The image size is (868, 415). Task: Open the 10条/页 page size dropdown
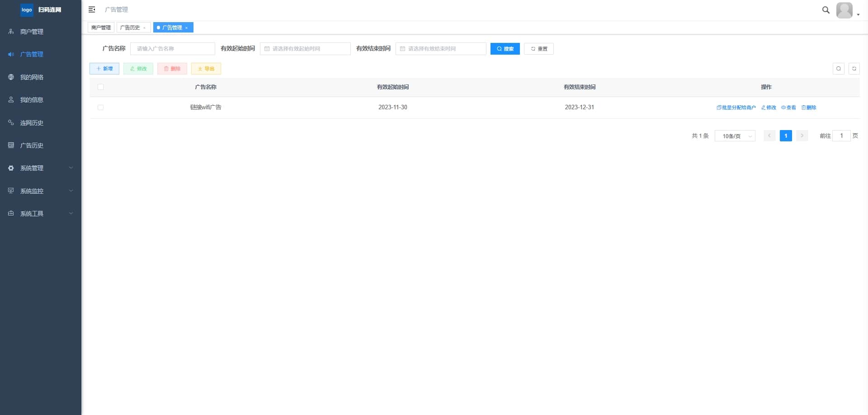tap(735, 136)
